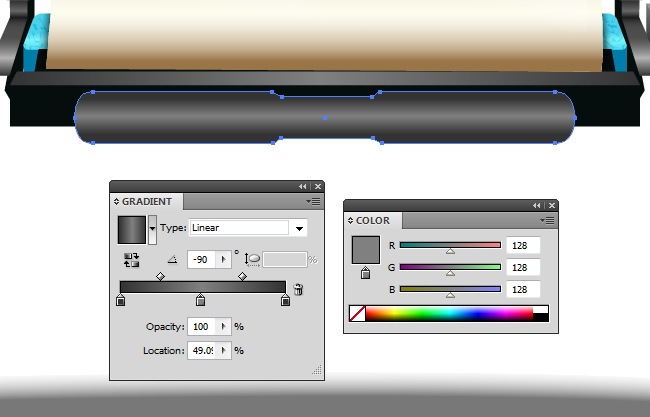The image size is (650, 417).
Task: Click the aspect ratio icon in Gradient panel
Action: coord(252,259)
